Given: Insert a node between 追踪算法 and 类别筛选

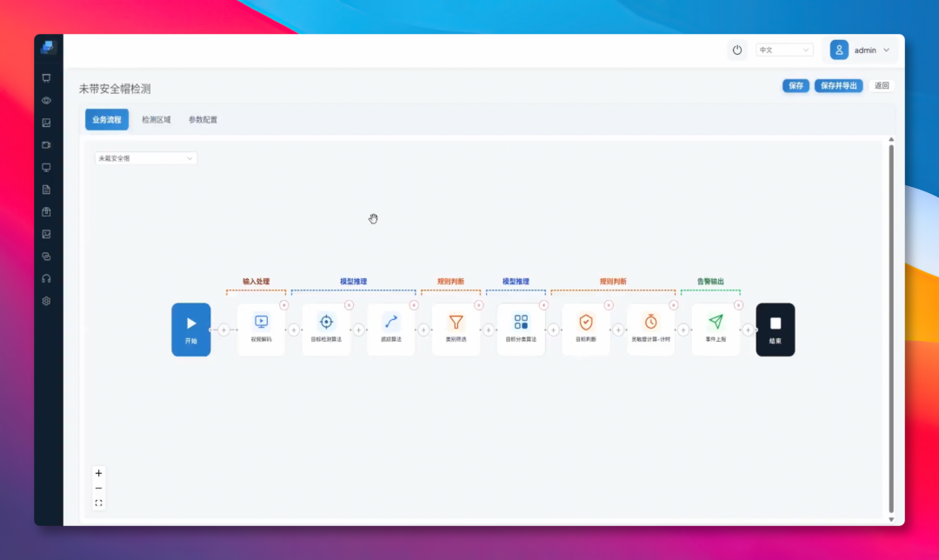Looking at the screenshot, I should click(x=423, y=330).
